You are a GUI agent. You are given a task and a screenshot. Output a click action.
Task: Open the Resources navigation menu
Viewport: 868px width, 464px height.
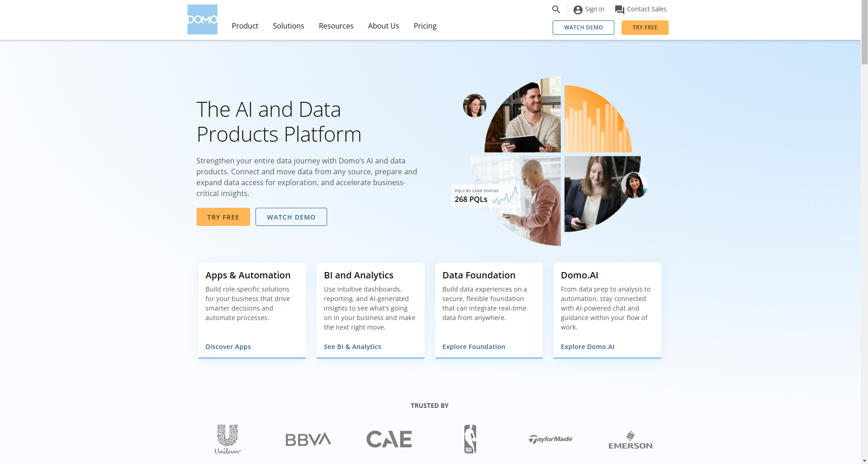pyautogui.click(x=336, y=26)
